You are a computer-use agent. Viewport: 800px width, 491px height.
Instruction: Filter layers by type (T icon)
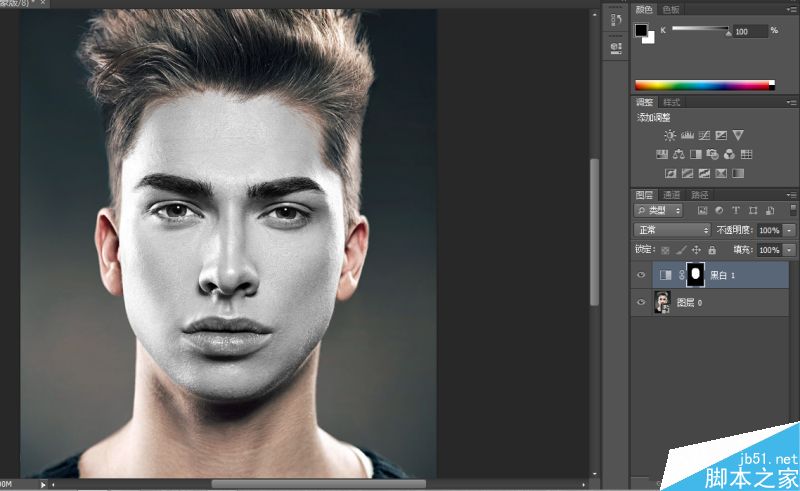736,210
